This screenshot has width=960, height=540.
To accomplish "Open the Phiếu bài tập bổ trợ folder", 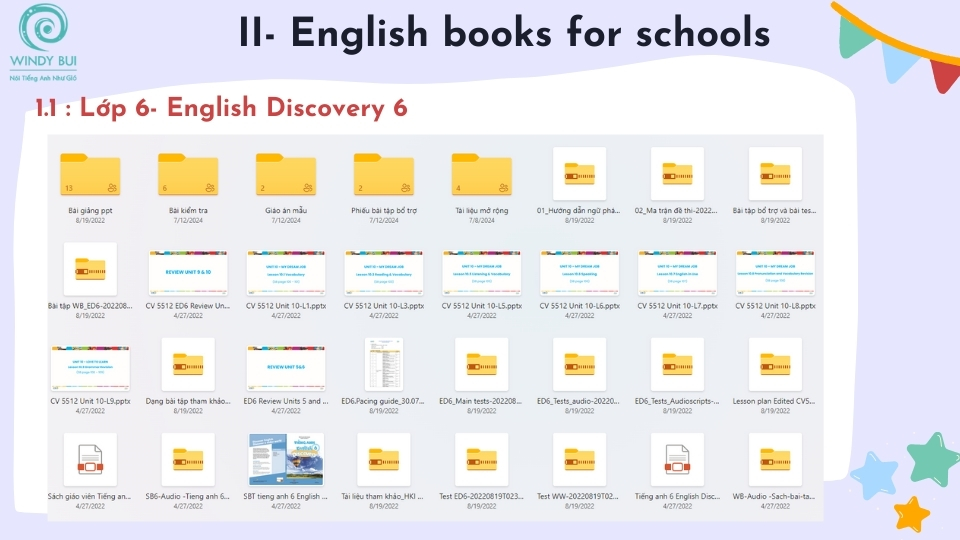I will [x=384, y=175].
